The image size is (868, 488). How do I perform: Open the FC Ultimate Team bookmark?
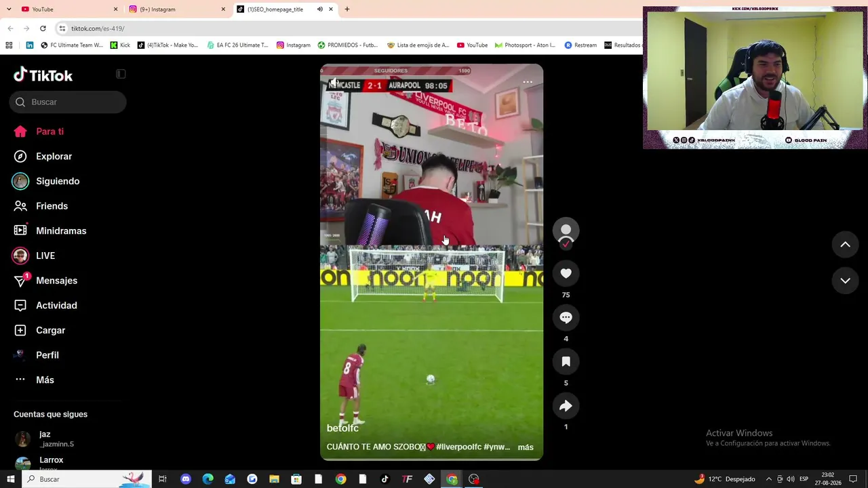coord(72,45)
